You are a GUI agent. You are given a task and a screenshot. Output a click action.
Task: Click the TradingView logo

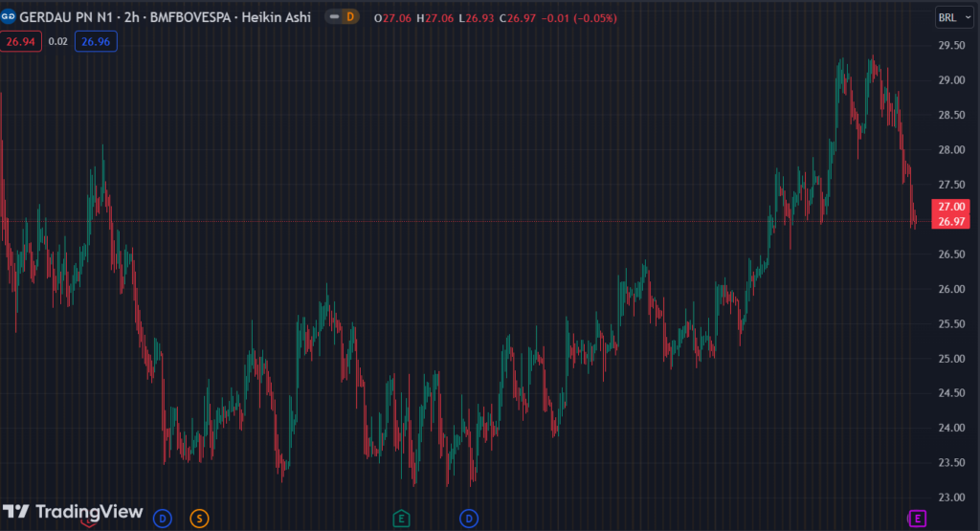(73, 512)
